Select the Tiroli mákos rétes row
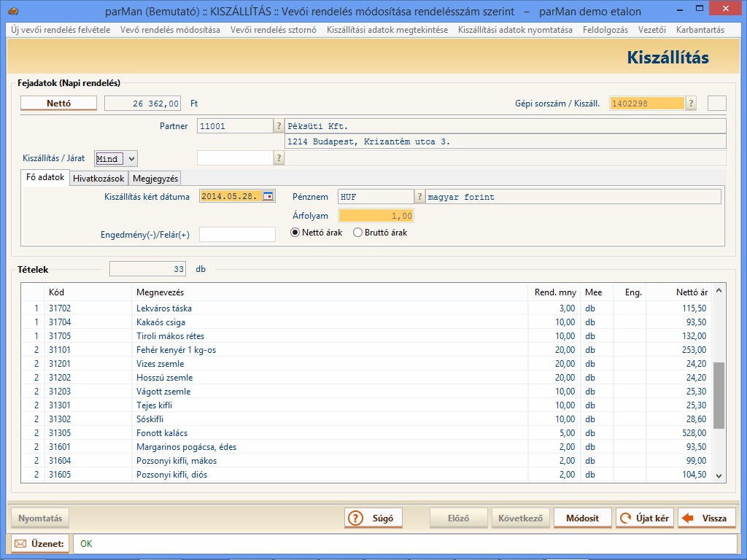747x560 pixels. pos(367,335)
